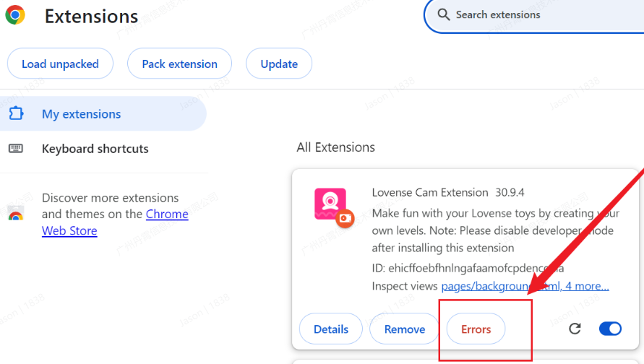Open the Chrome Web Store link
This screenshot has height=364, width=644.
(x=115, y=222)
